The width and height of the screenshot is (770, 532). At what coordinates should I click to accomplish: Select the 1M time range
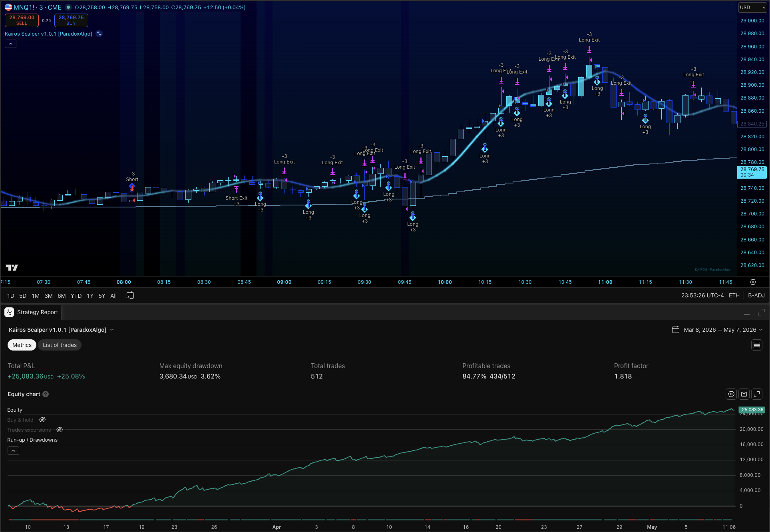tap(36, 296)
